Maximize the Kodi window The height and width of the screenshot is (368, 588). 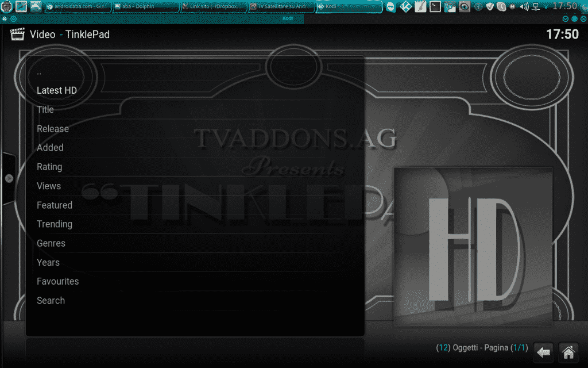[x=574, y=18]
